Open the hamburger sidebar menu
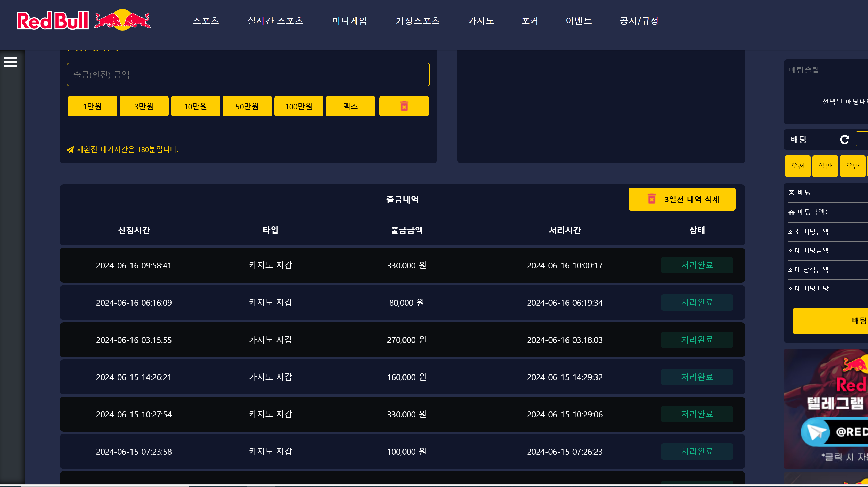Image resolution: width=868 pixels, height=487 pixels. pyautogui.click(x=10, y=62)
